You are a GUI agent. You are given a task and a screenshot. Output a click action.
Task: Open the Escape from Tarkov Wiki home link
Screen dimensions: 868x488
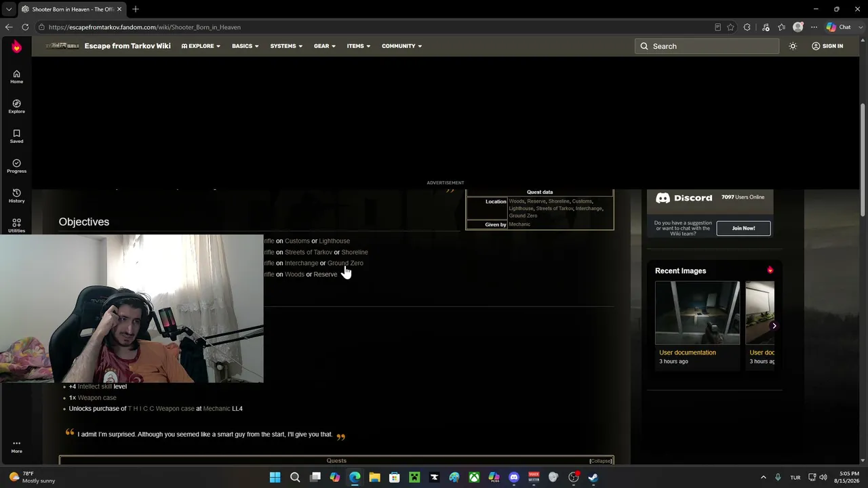click(x=127, y=46)
